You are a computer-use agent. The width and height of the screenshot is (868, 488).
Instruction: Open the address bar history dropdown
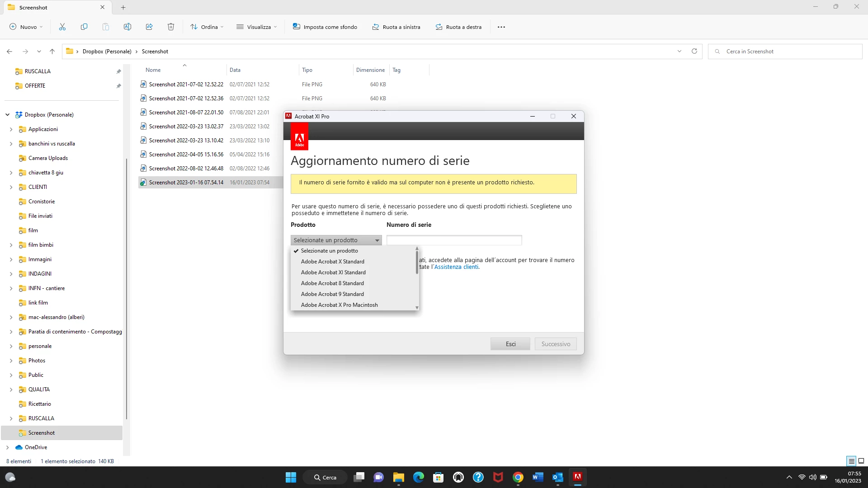click(x=679, y=51)
